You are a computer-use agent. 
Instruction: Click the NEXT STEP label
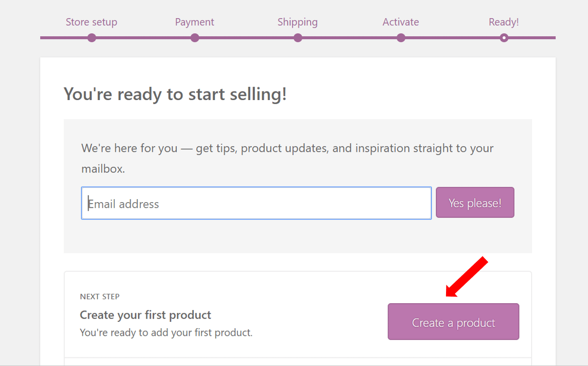pos(99,297)
